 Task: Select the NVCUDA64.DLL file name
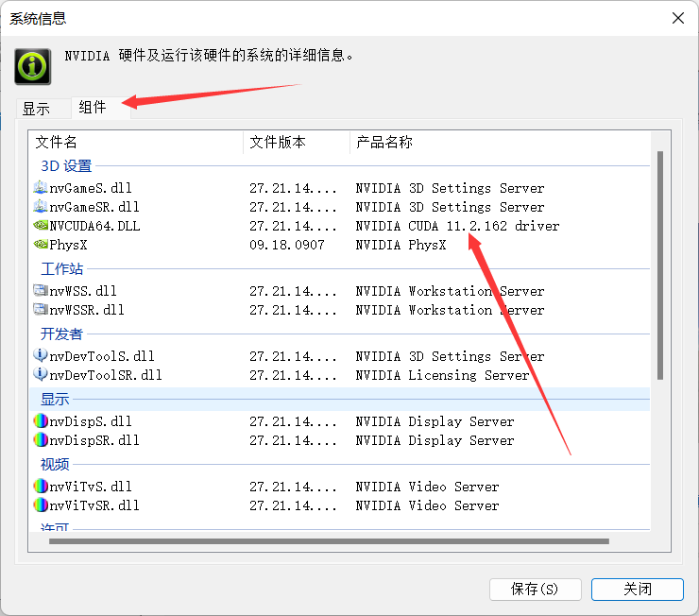click(94, 226)
